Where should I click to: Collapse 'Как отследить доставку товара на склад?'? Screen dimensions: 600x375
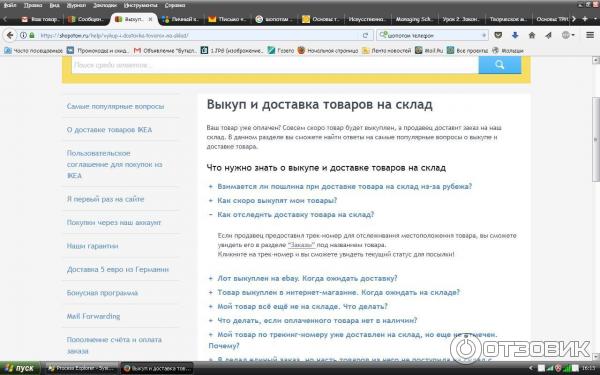[x=295, y=215]
